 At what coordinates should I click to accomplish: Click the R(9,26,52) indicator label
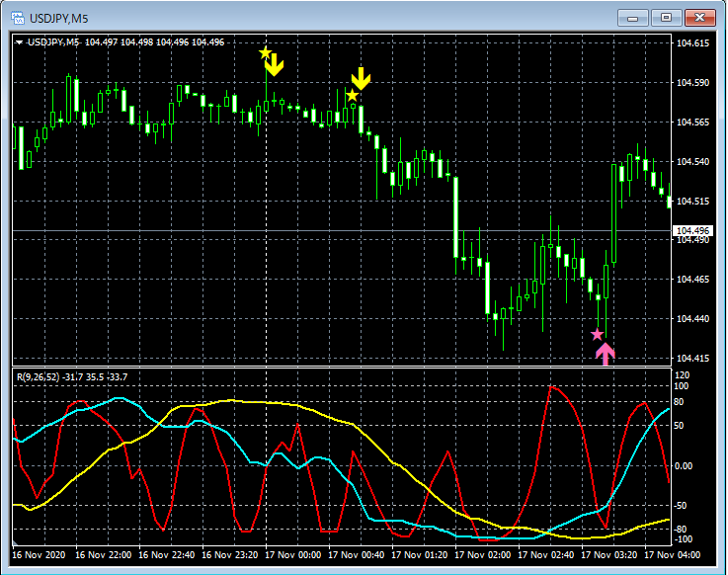(x=72, y=376)
